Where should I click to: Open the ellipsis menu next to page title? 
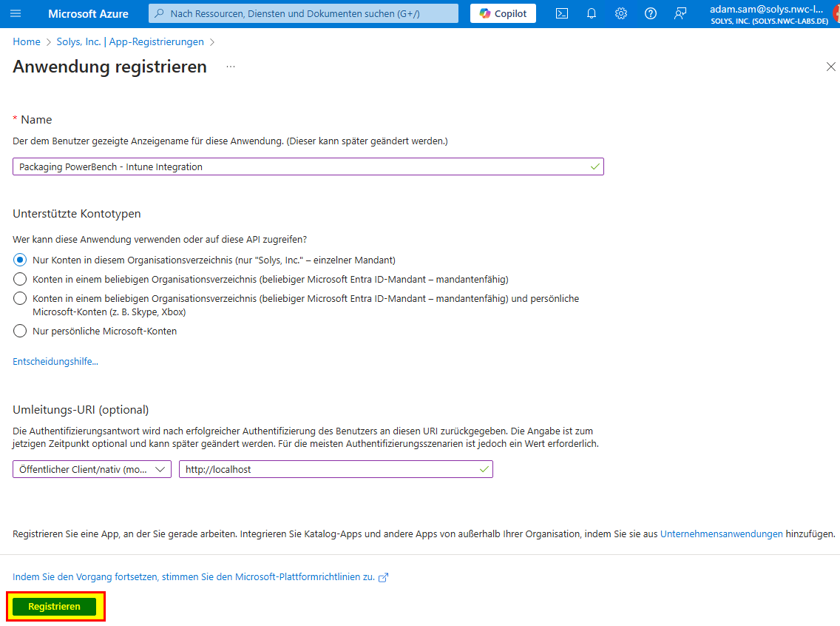[231, 67]
